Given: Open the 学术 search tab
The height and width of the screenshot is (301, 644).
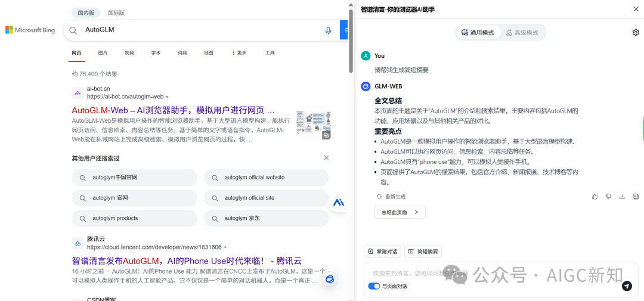Looking at the screenshot, I should tap(156, 53).
